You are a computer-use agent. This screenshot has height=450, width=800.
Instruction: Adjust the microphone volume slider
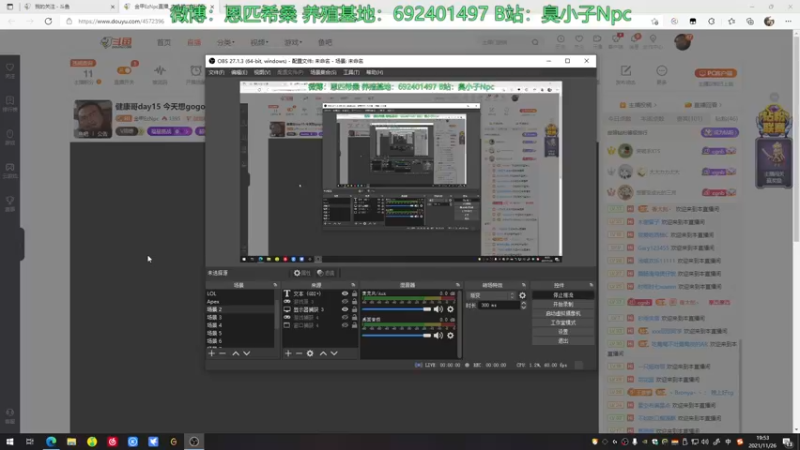click(x=397, y=309)
